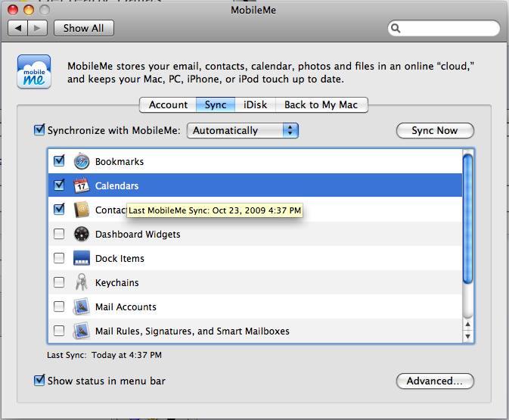Uncheck the Calendars sync checkbox
This screenshot has width=509, height=420.
coord(59,185)
